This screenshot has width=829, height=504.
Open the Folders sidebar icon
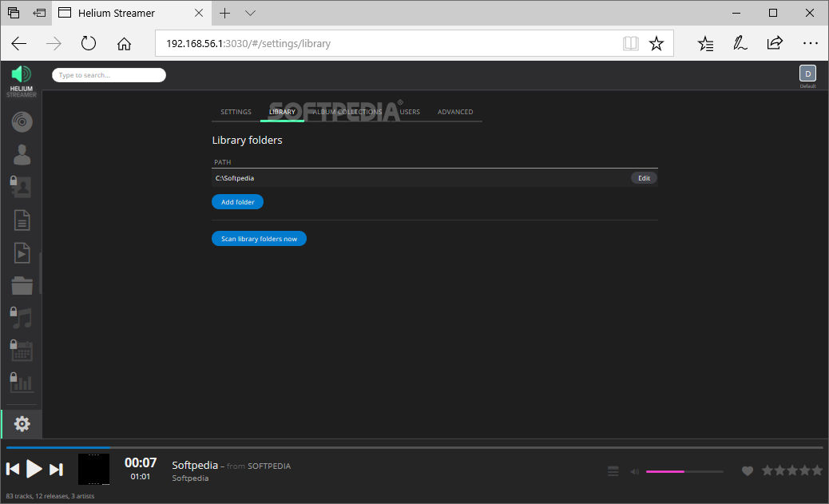point(22,286)
